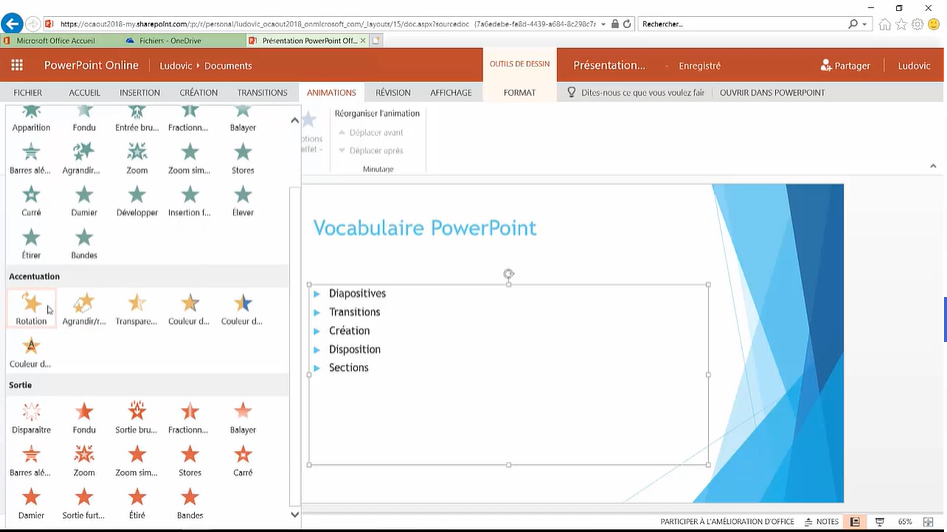The width and height of the screenshot is (947, 532).
Task: Choose the Zoom exit animation
Action: coord(84,461)
